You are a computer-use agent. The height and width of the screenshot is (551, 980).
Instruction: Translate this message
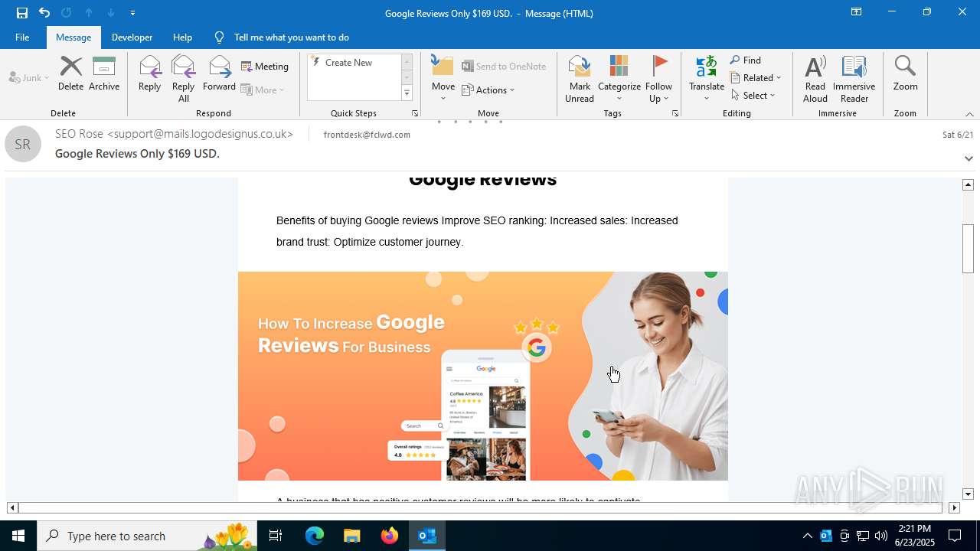pos(707,79)
